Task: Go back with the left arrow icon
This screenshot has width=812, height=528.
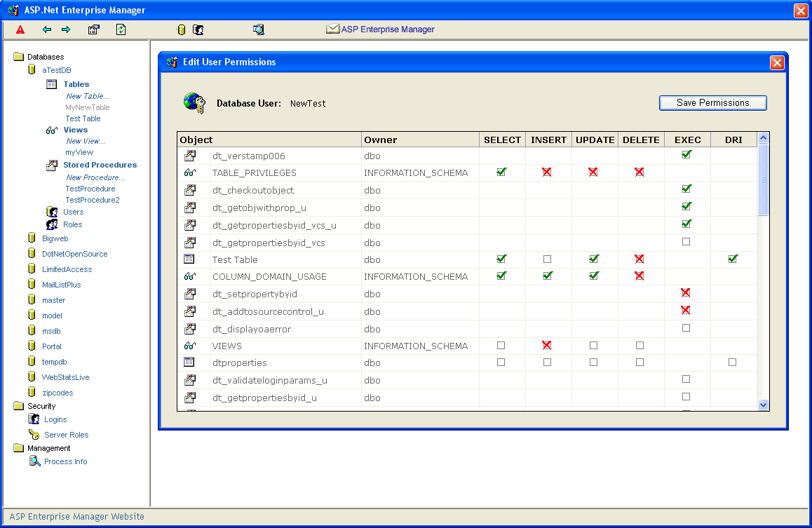Action: (47, 29)
